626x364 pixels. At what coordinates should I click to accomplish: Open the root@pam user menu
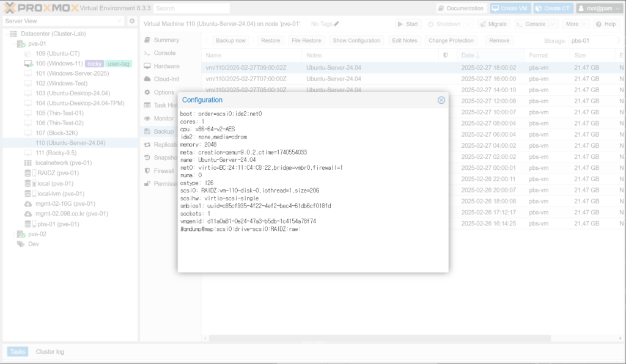599,9
